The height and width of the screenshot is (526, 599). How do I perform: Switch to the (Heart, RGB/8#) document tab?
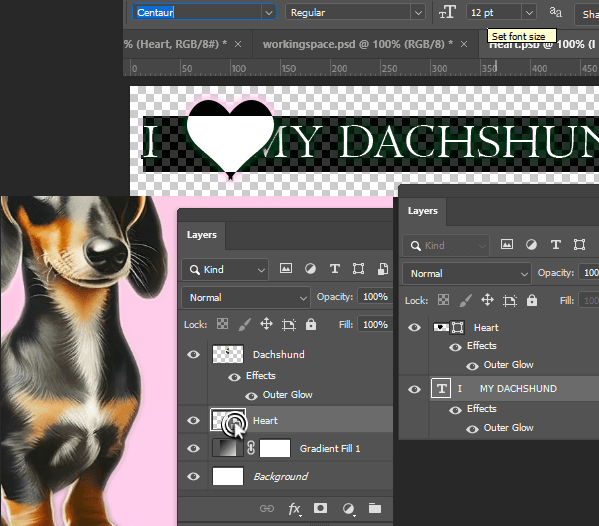click(x=176, y=44)
